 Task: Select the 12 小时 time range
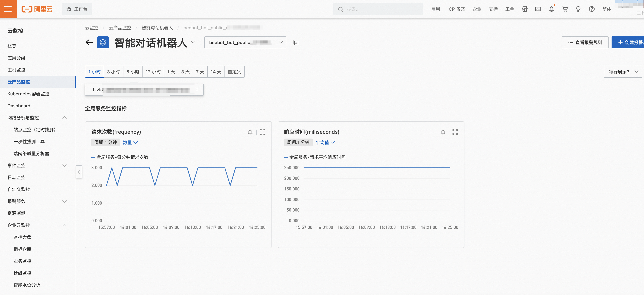tap(153, 72)
